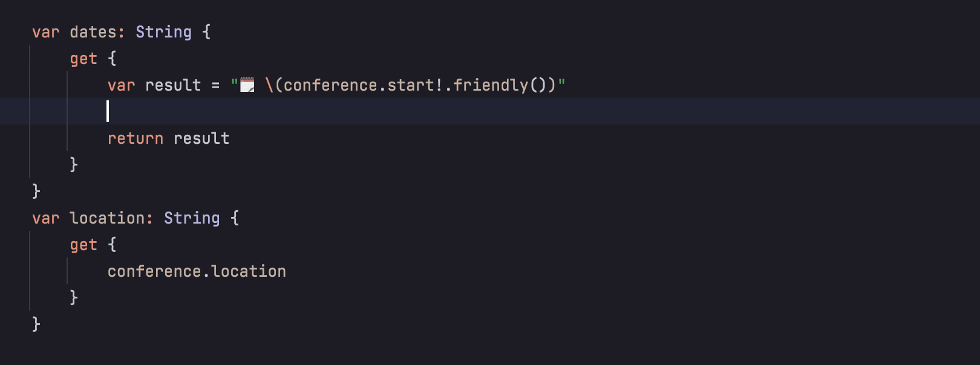Viewport: 980px width, 365px height.
Task: Click the opening brace after 'dates: String'
Action: pyautogui.click(x=206, y=32)
